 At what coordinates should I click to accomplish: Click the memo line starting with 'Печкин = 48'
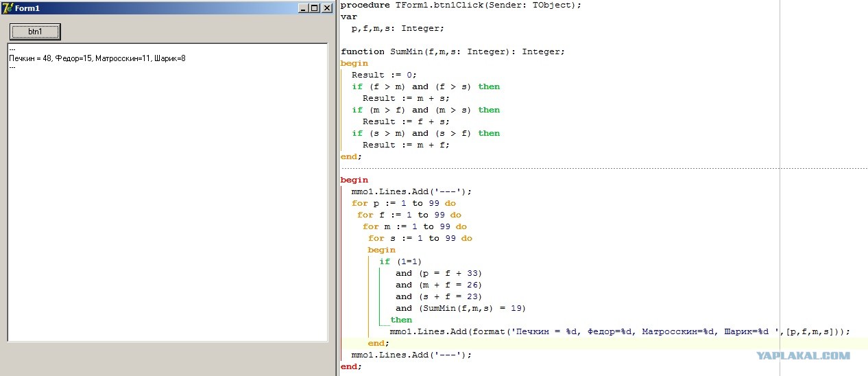97,58
